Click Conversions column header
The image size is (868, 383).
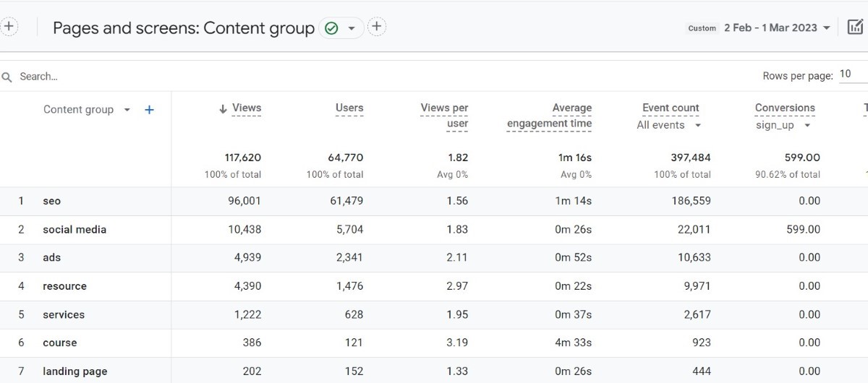[x=785, y=108]
